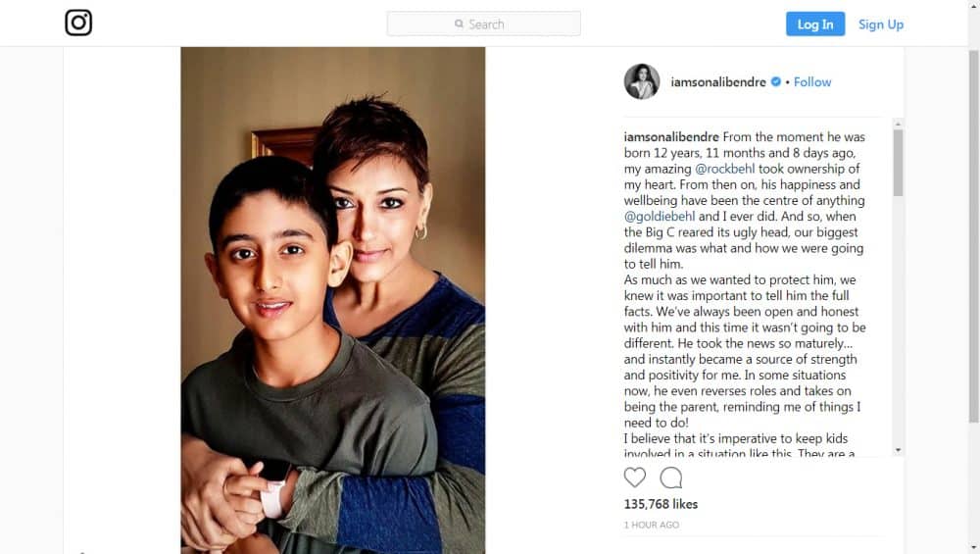The width and height of the screenshot is (980, 554).
Task: Open comments with speech bubble icon
Action: (x=670, y=478)
